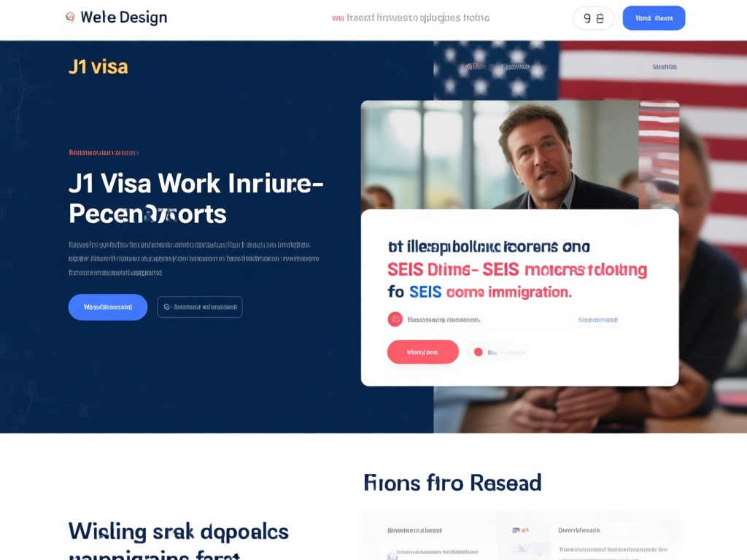Click the Wele Design logo icon
Image resolution: width=747 pixels, height=560 pixels.
click(x=70, y=17)
